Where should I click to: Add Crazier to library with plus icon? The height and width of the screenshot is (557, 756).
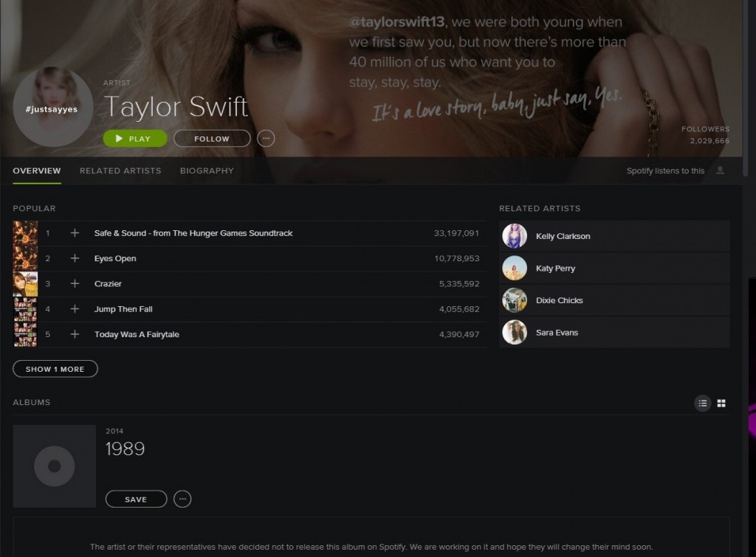[75, 284]
